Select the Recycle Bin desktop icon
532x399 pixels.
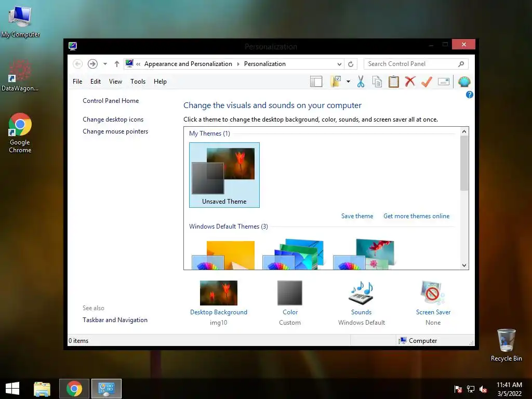[506, 345]
